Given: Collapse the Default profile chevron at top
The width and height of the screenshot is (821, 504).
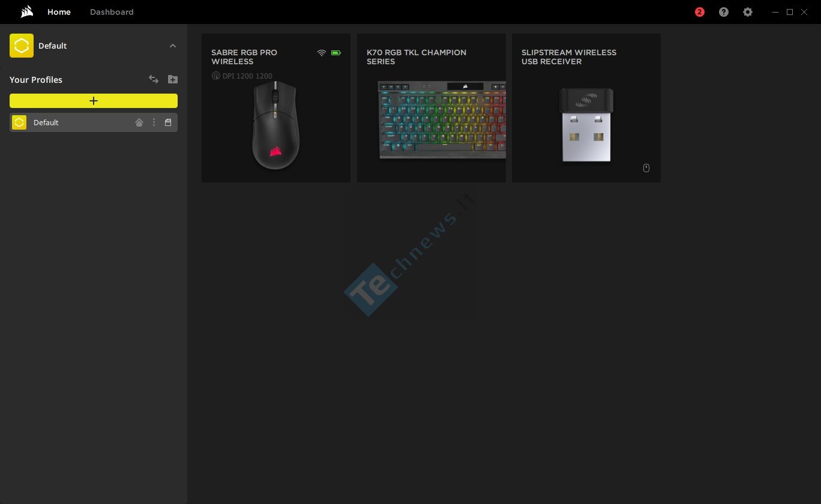Looking at the screenshot, I should coord(173,46).
